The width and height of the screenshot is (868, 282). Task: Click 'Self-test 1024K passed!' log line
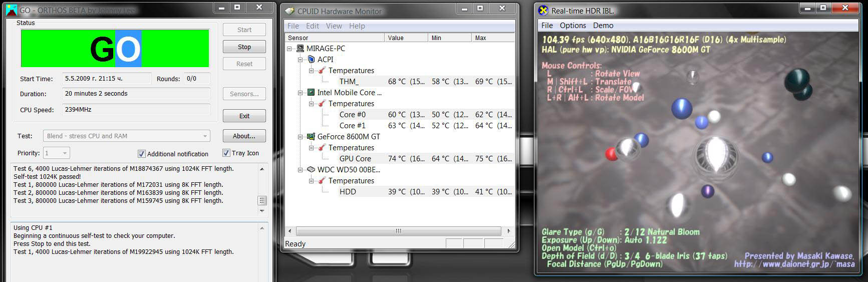click(x=47, y=177)
